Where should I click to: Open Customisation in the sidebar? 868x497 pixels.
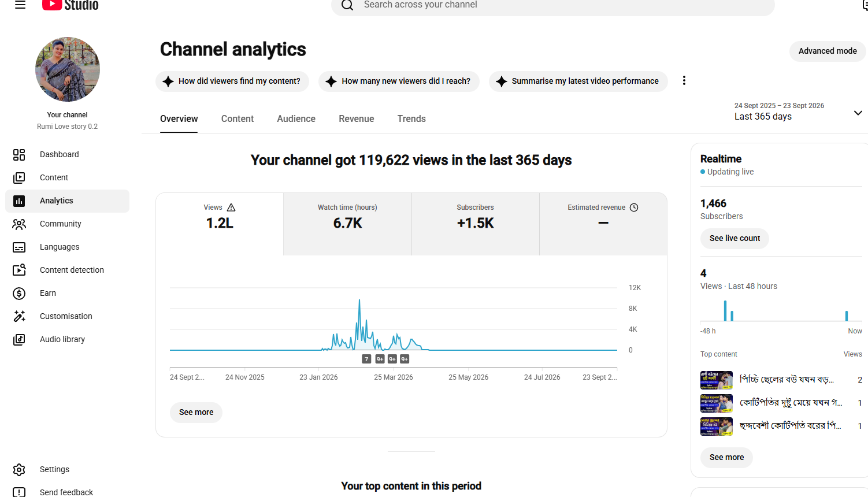coord(67,316)
